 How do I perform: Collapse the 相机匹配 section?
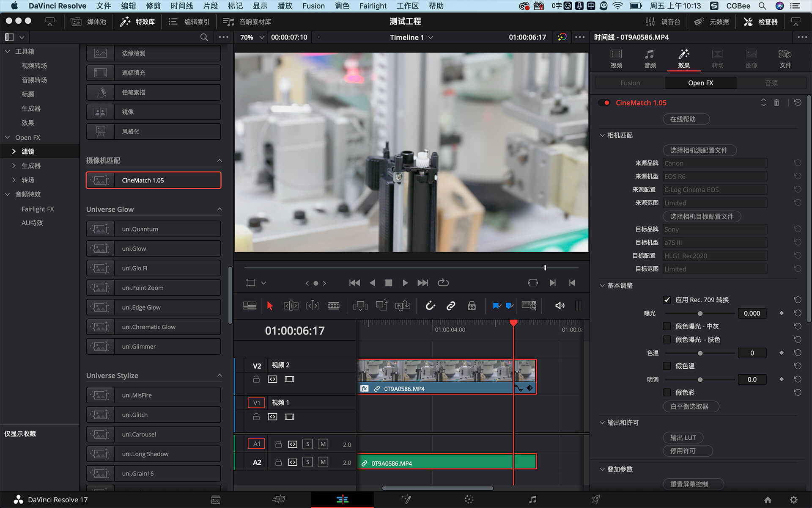pos(602,135)
